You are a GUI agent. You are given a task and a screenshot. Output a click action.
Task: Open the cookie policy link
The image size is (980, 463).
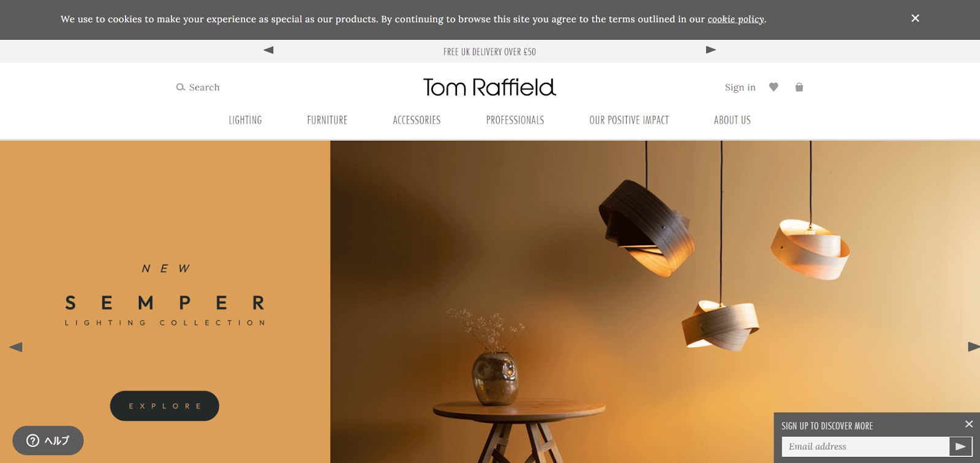point(736,19)
